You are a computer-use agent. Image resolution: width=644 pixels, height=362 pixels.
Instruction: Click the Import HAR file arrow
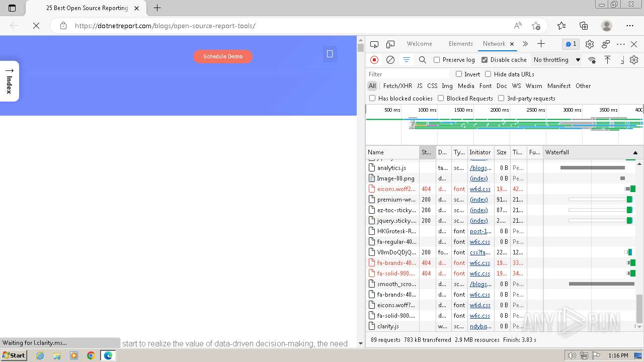pos(607,60)
